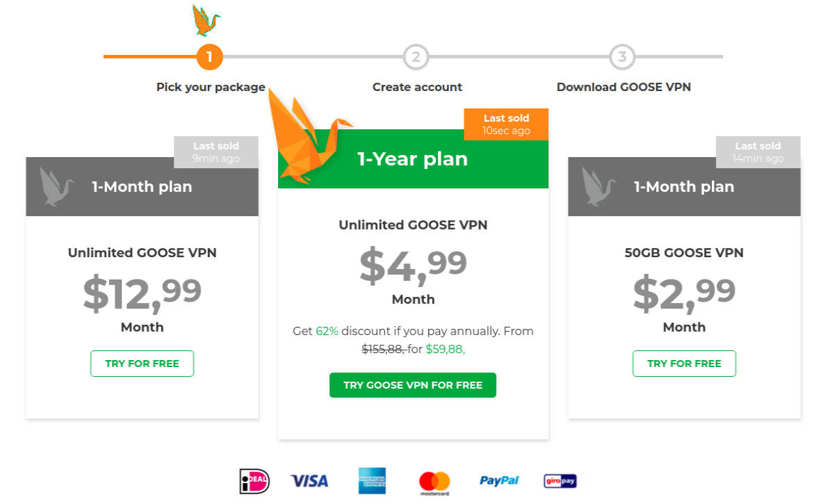Go to step 1 circle in progress bar

pyautogui.click(x=210, y=57)
